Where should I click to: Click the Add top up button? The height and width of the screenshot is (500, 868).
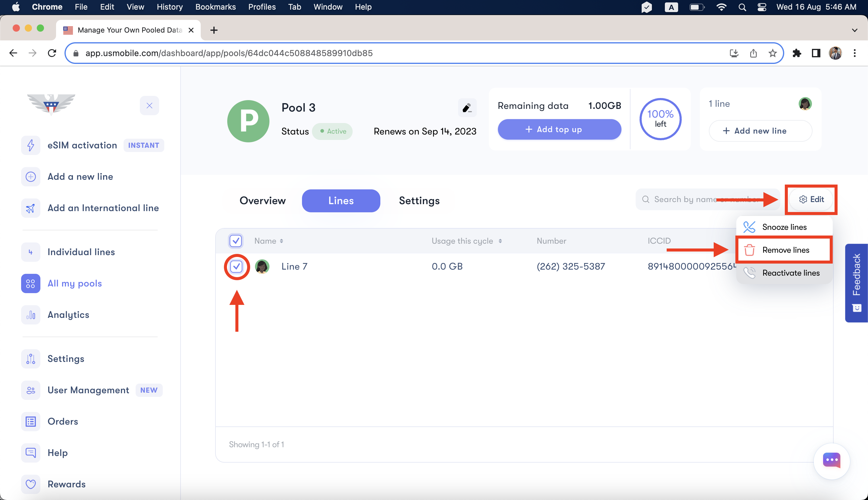(x=559, y=129)
